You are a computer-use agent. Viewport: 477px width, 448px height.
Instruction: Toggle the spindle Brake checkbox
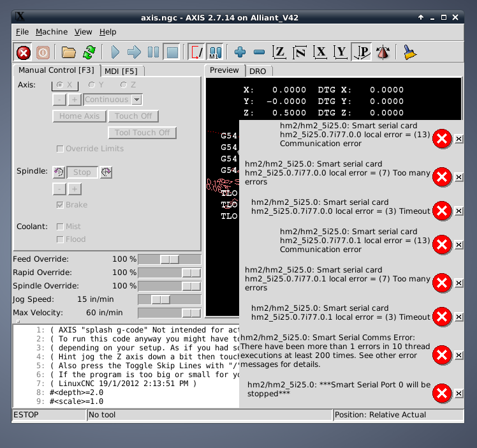tap(72, 205)
